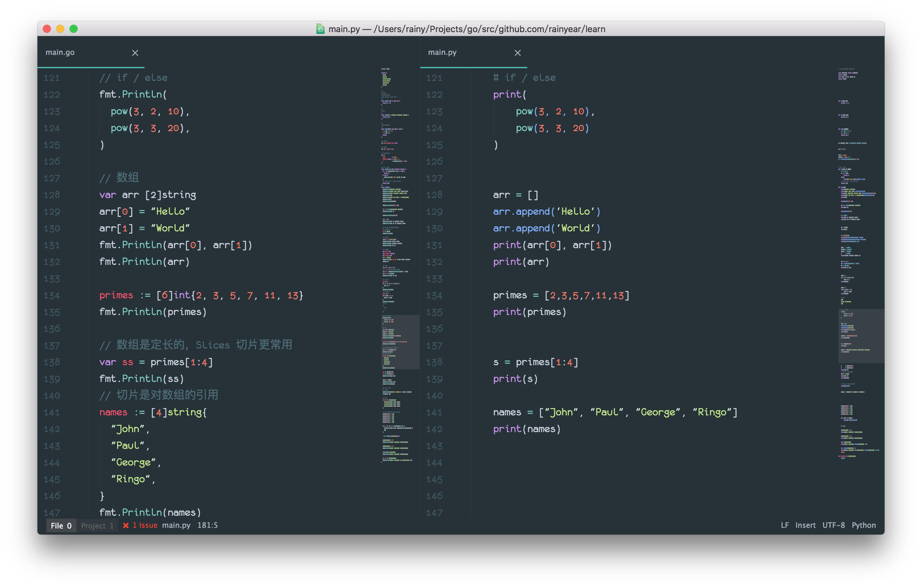Toggle the Insert mode indicator
922x588 pixels.
(805, 525)
